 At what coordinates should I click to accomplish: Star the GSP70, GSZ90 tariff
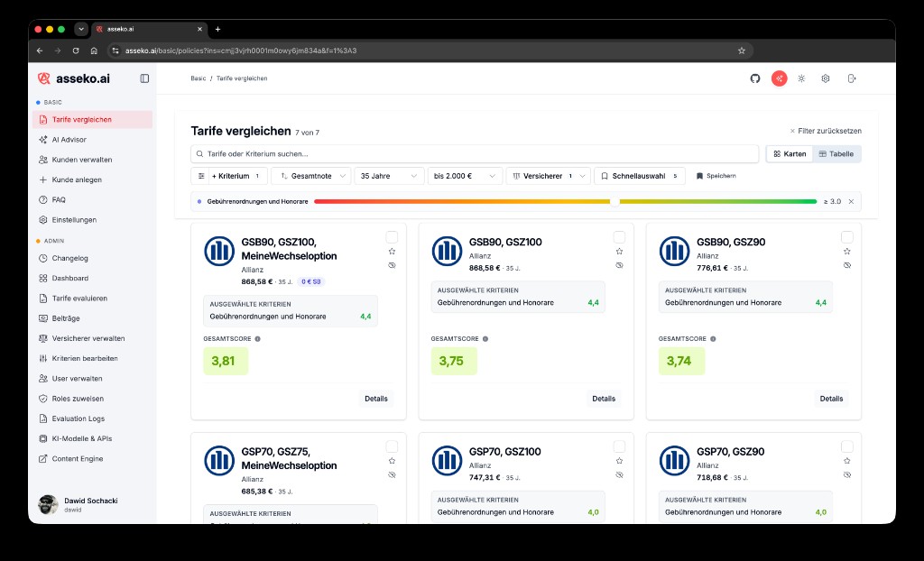coord(846,461)
